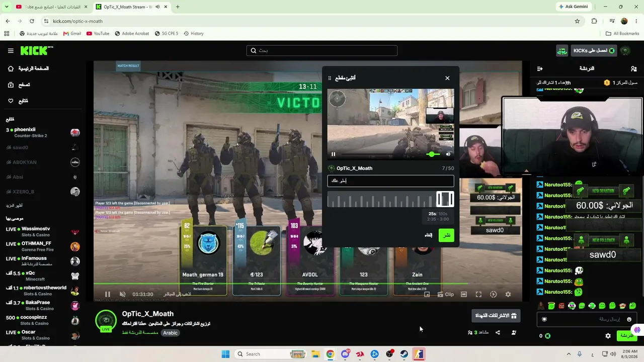Enable picture-in-picture mini player
Image resolution: width=644 pixels, height=362 pixels.
coord(427,295)
